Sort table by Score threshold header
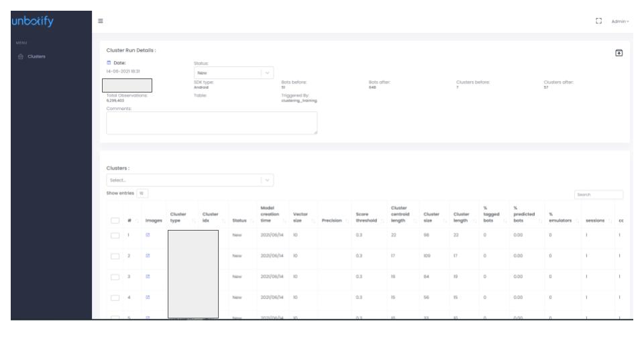 [x=366, y=217]
